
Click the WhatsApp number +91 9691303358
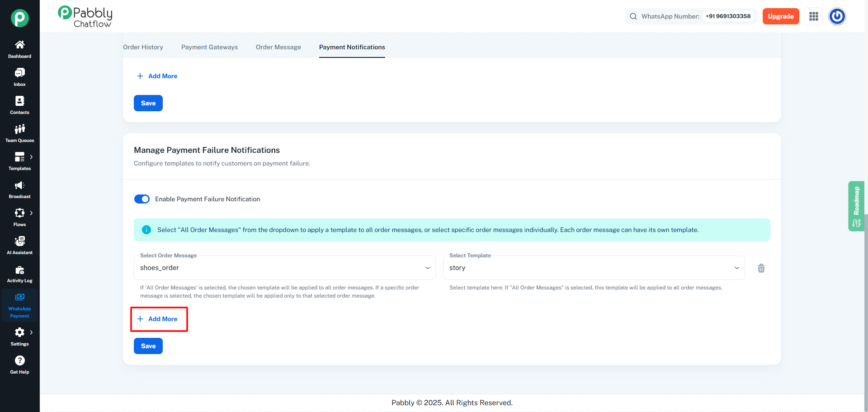point(728,16)
